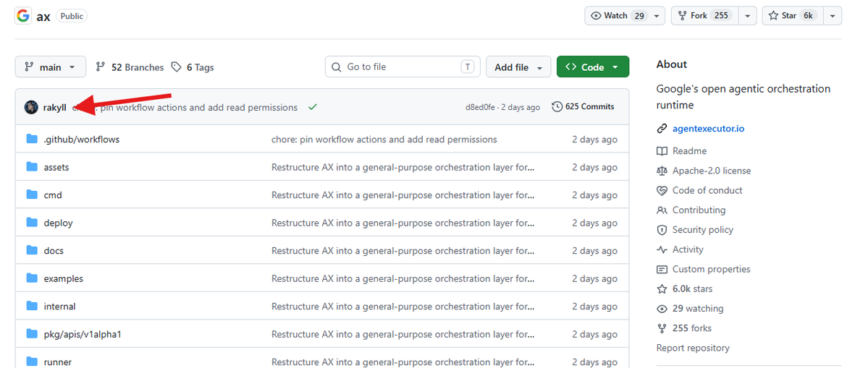Image resolution: width=868 pixels, height=368 pixels.
Task: Click the link icon beside agentexecutor.io
Action: pyautogui.click(x=662, y=129)
